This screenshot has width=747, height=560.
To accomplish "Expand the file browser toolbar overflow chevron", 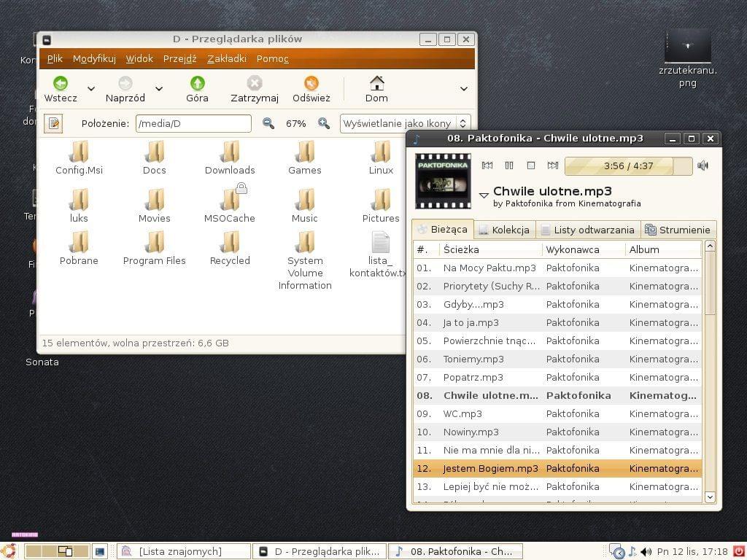I will click(x=463, y=88).
